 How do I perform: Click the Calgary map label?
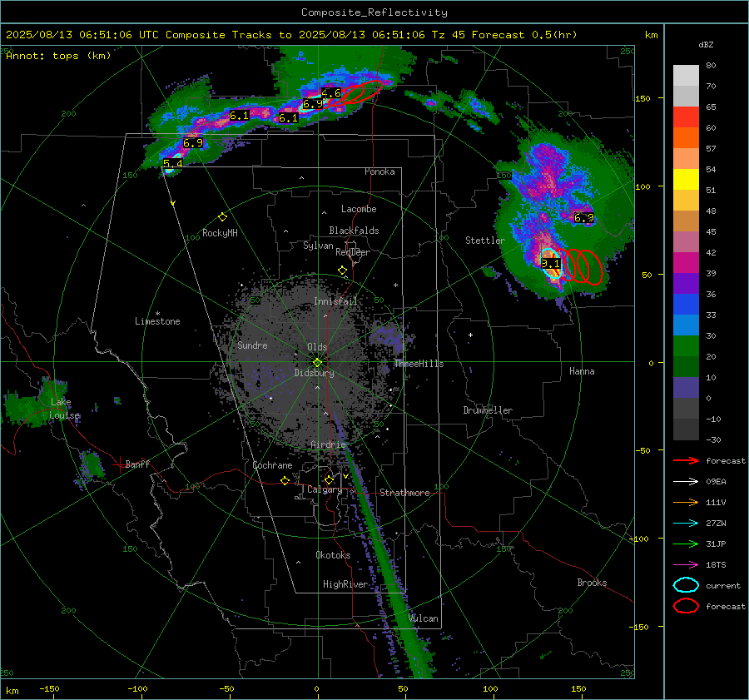[x=325, y=489]
